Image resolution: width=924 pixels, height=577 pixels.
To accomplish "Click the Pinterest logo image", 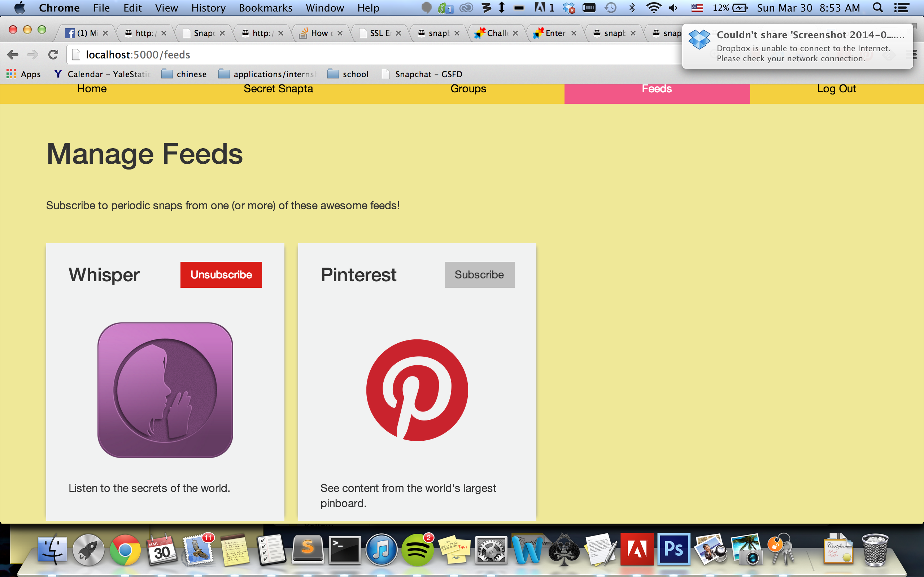I will pos(417,390).
